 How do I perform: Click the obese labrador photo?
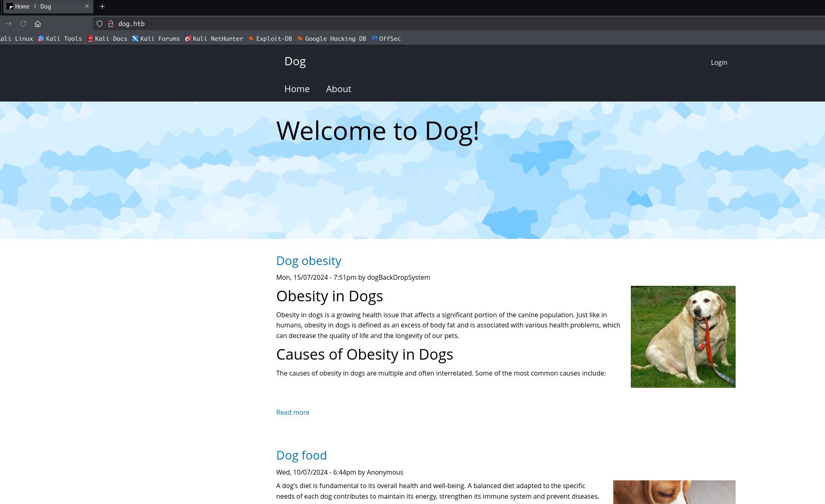point(683,337)
